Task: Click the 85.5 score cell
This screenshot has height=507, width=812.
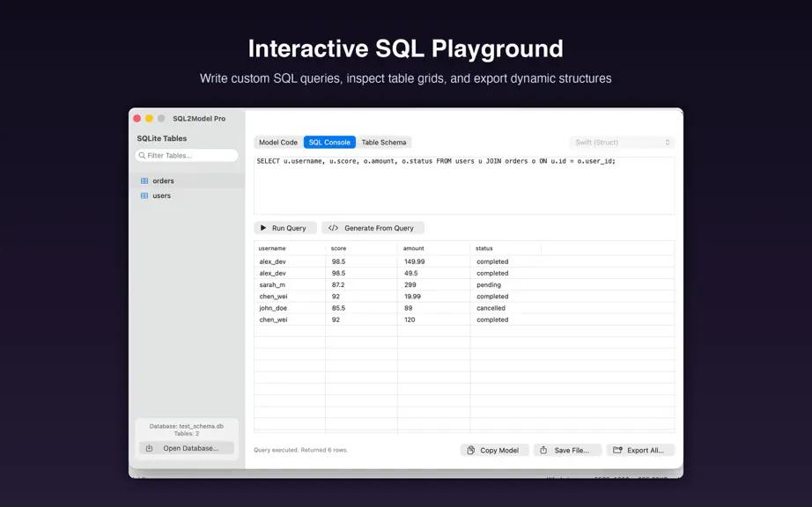Action: click(x=361, y=308)
